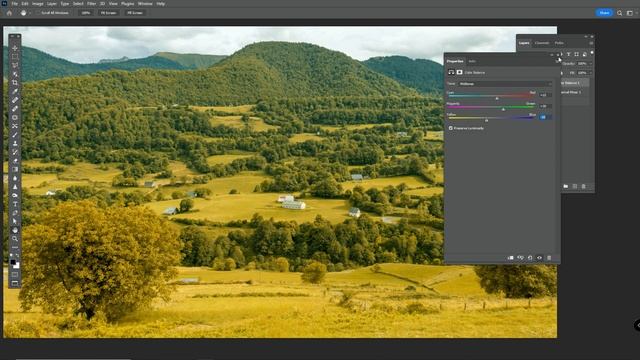Switch to the Paths tab

[x=559, y=43]
